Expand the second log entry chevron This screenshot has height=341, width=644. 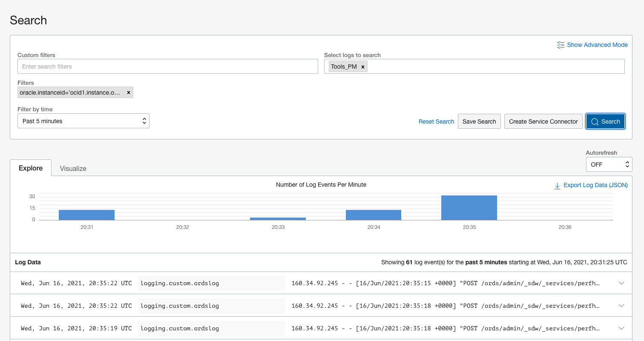[621, 306]
